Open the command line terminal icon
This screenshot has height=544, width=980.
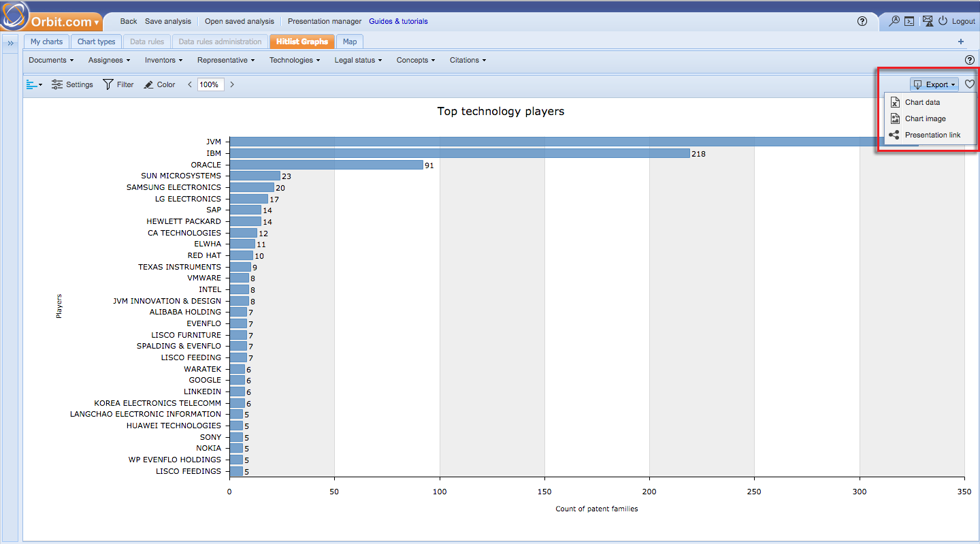(x=909, y=21)
